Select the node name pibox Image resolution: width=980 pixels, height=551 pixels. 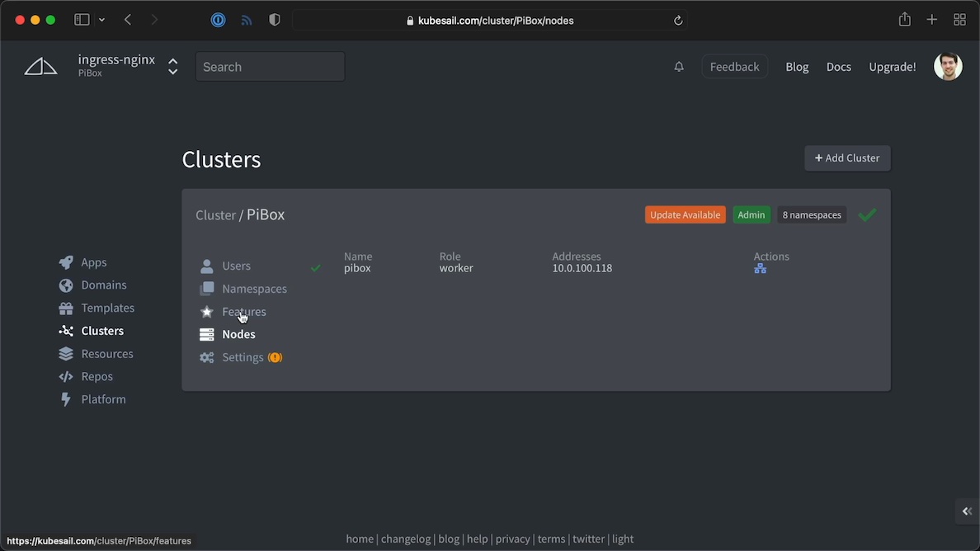[357, 268]
